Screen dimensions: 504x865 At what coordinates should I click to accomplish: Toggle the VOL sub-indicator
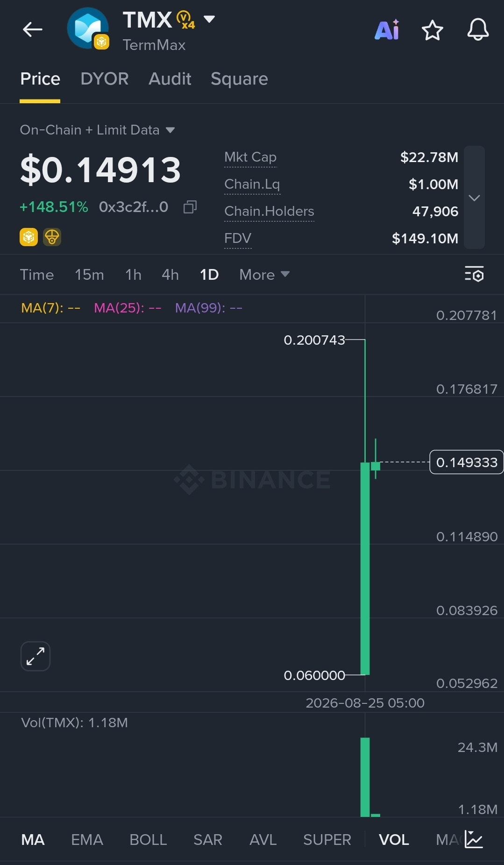[394, 840]
